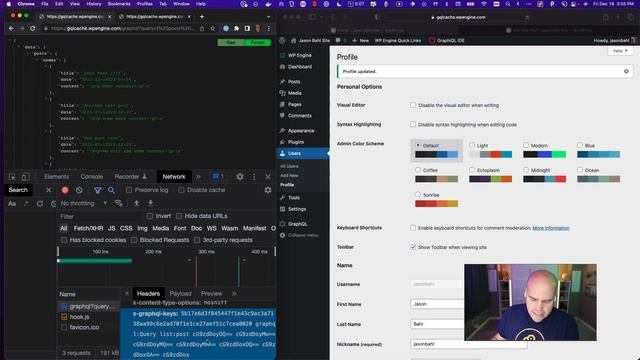This screenshot has height=360, width=640.
Task: Open DevTools more options kebab menu
Action: (254, 177)
